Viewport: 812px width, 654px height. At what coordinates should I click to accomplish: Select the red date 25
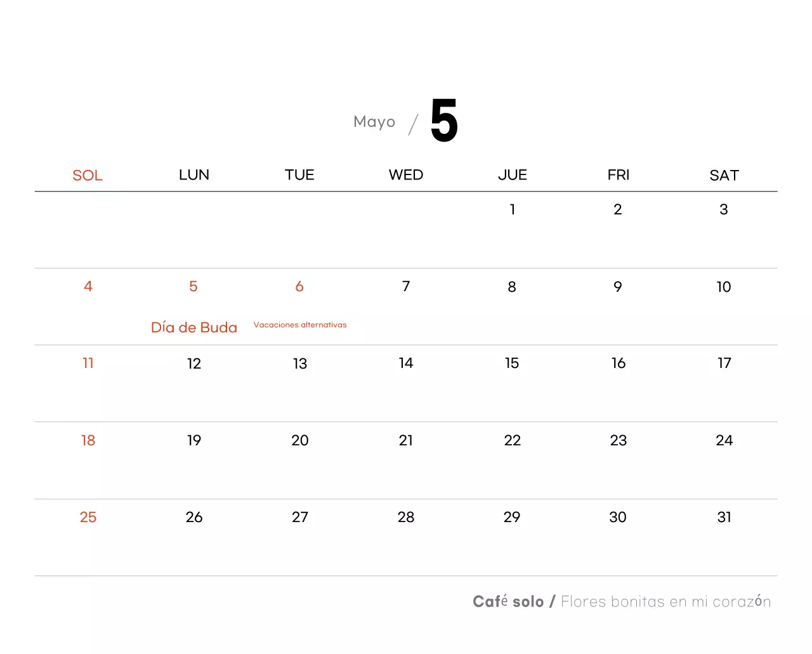tap(88, 518)
